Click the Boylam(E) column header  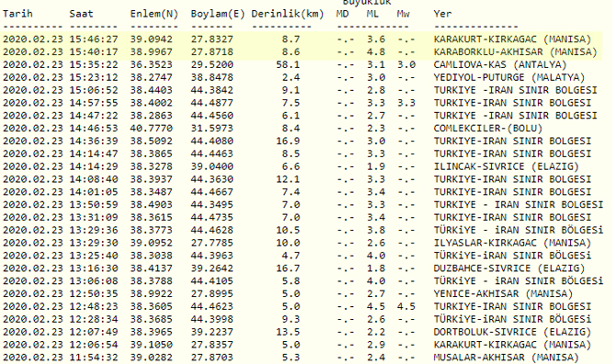tap(218, 14)
